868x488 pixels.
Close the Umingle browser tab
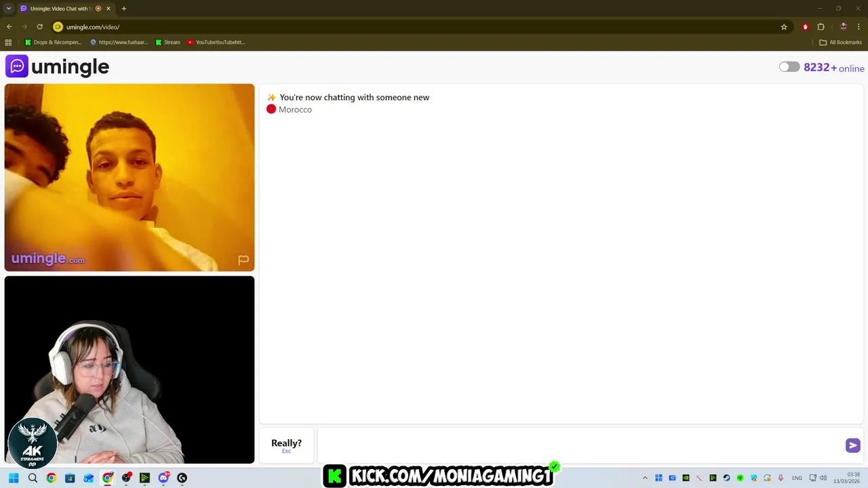[108, 8]
